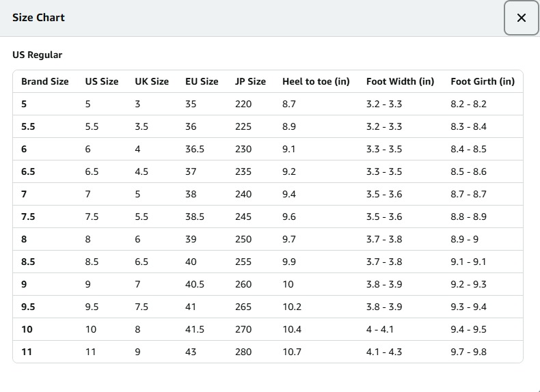The height and width of the screenshot is (392, 540).
Task: Click the UK Size column header
Action: click(152, 81)
